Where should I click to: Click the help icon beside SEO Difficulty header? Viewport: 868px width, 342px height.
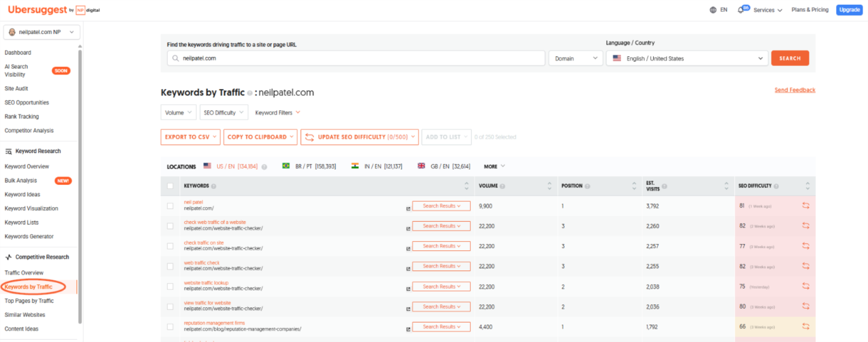pyautogui.click(x=778, y=186)
